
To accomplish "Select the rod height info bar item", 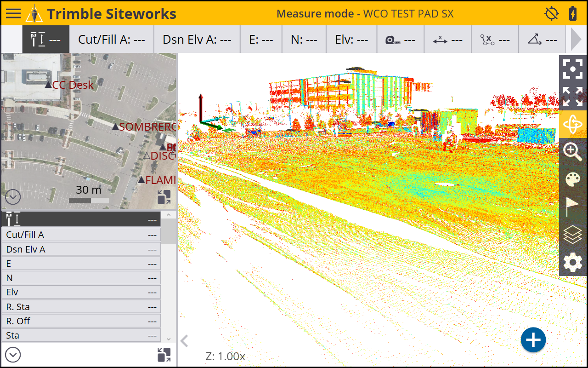I will [x=46, y=39].
